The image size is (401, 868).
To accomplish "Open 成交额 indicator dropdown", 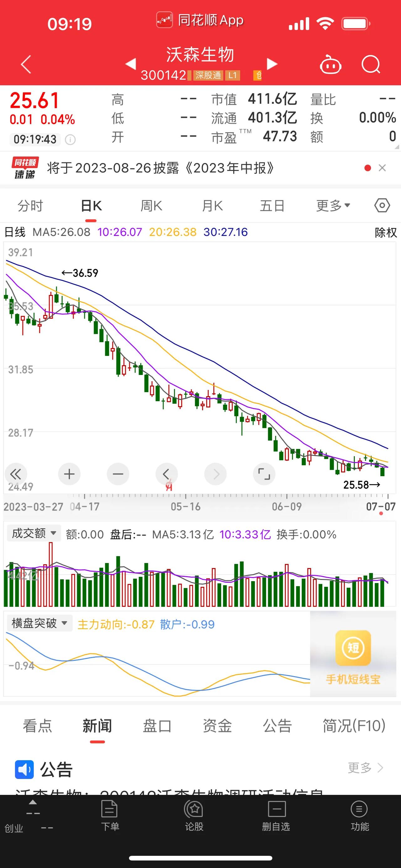I will tap(34, 534).
